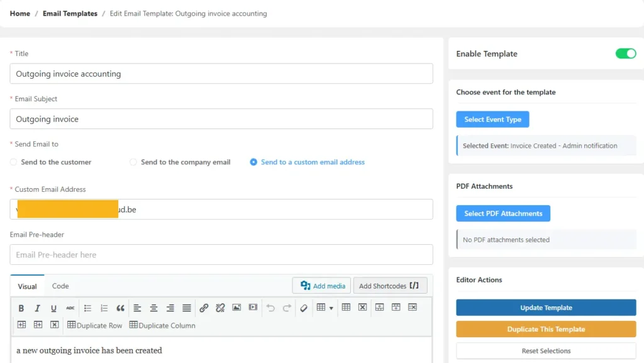
Task: Select 'Send to the customer' option
Action: click(14, 162)
